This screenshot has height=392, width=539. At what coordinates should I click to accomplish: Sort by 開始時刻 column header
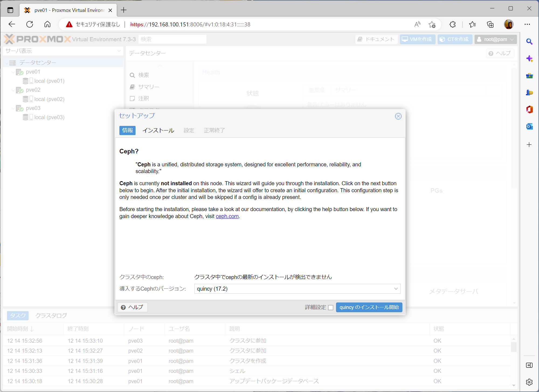tap(33, 329)
